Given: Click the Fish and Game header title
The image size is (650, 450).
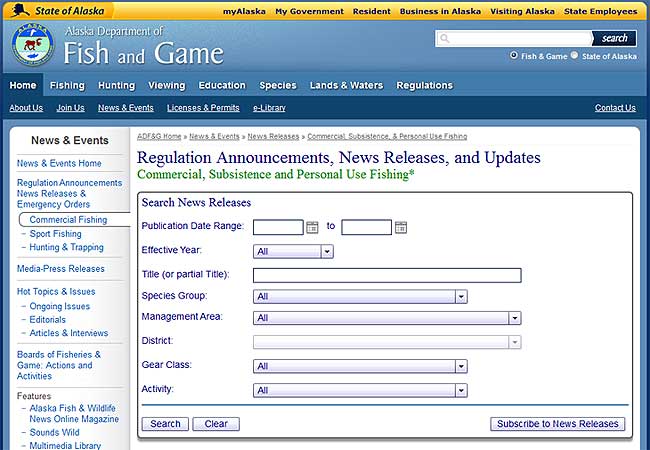Looking at the screenshot, I should coord(143,53).
